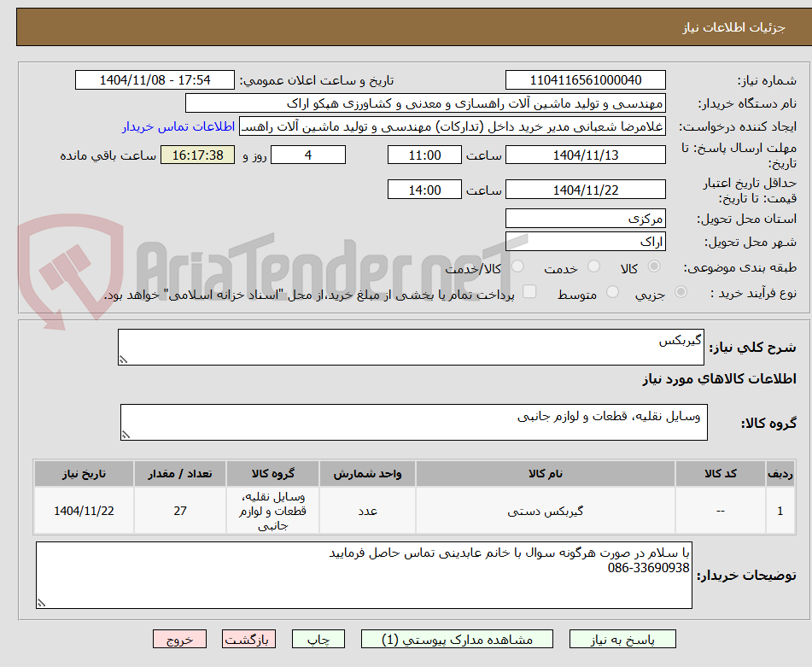The width and height of the screenshot is (812, 667).
Task: Select the کالا radio button
Action: (x=654, y=266)
